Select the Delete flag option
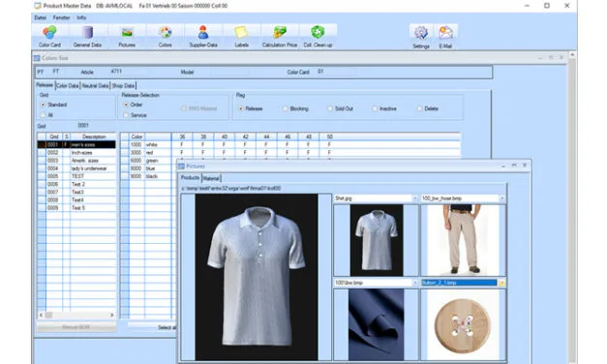 [420, 108]
